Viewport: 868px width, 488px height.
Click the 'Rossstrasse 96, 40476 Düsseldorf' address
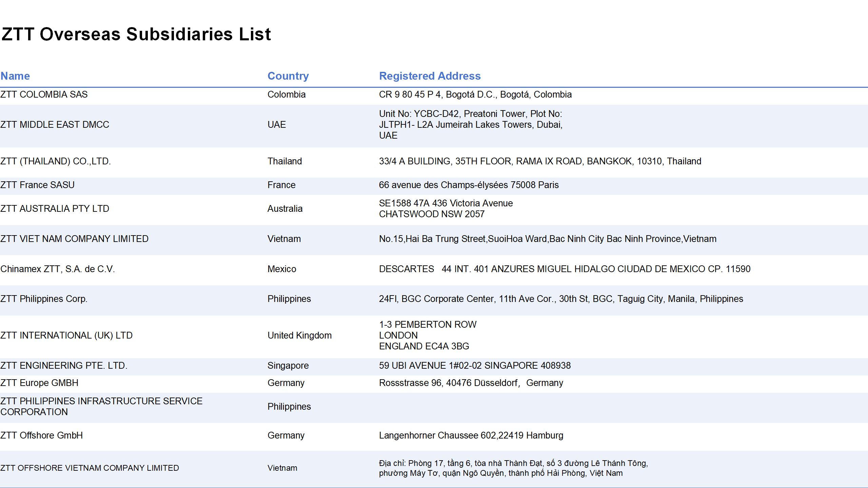pyautogui.click(x=471, y=383)
